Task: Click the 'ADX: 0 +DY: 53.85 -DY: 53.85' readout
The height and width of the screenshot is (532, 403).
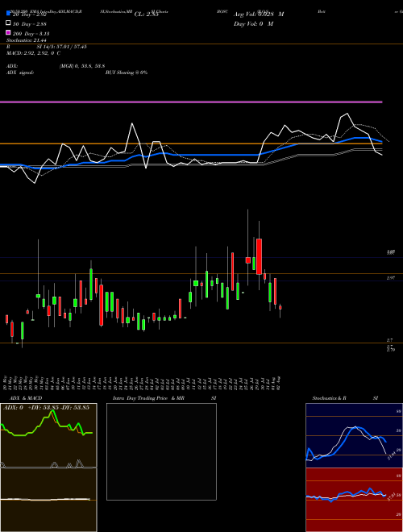Action: [x=47, y=407]
